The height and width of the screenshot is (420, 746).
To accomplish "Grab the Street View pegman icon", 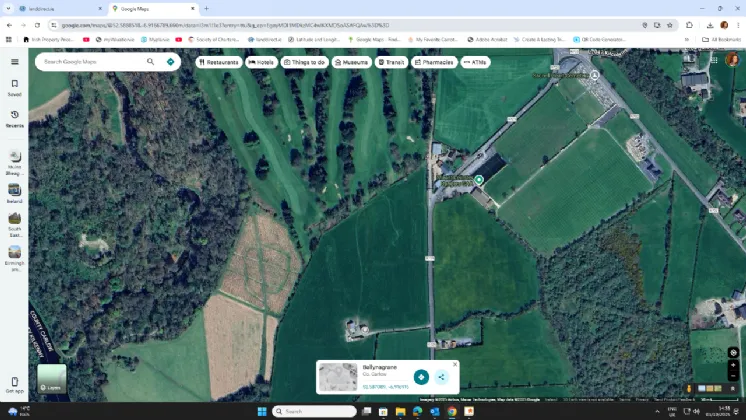I will coord(689,389).
